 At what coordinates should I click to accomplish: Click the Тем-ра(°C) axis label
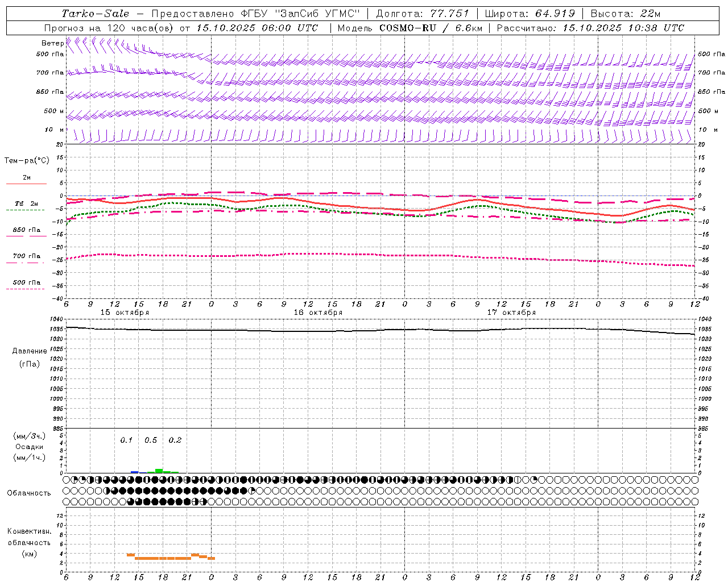pyautogui.click(x=27, y=161)
